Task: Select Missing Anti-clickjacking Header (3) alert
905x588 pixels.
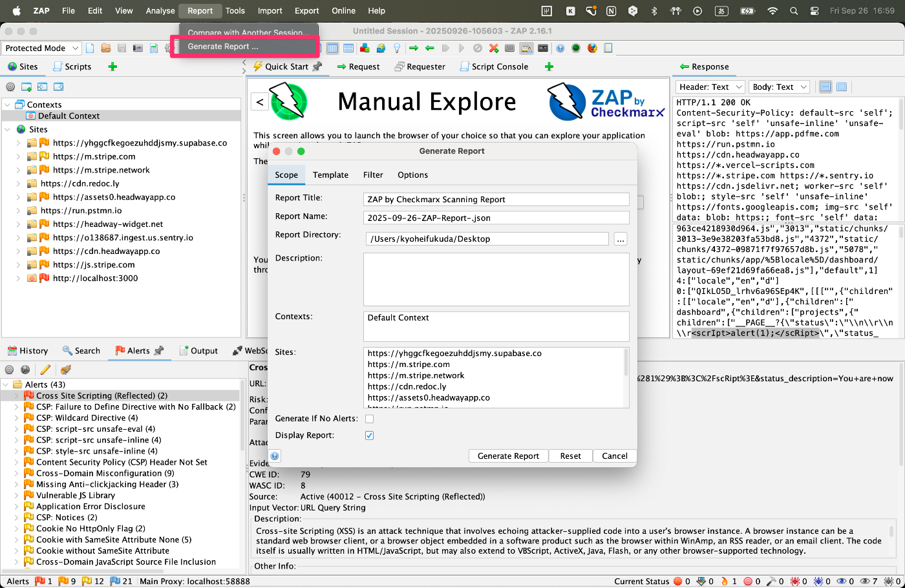Action: tap(107, 485)
